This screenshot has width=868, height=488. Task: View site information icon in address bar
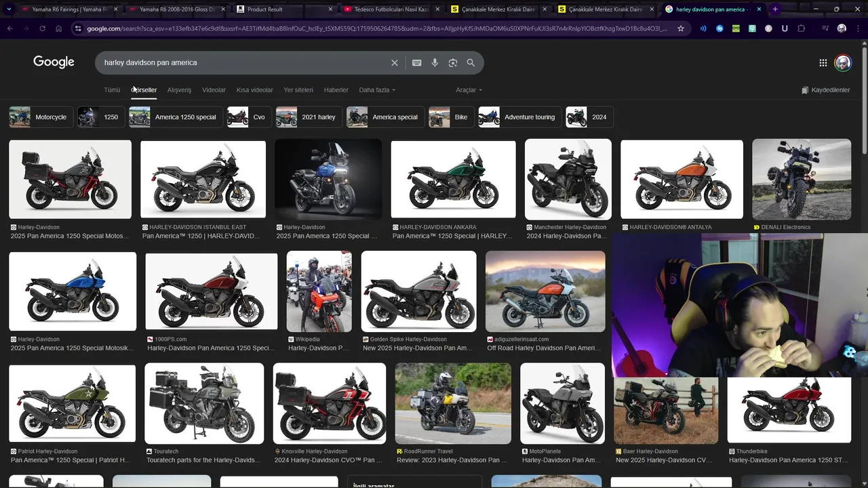pyautogui.click(x=78, y=28)
